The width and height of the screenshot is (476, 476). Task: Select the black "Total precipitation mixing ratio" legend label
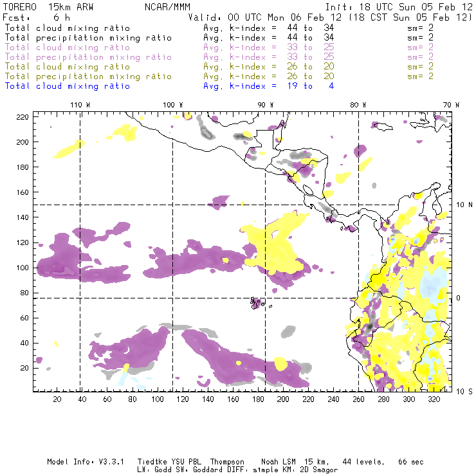coord(88,38)
